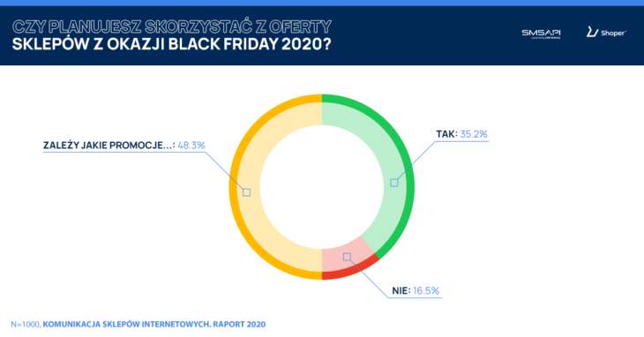Image resolution: width=644 pixels, height=337 pixels.
Task: Select the ZALEŻY JAKIE PROMOCJE label
Action: (x=109, y=146)
